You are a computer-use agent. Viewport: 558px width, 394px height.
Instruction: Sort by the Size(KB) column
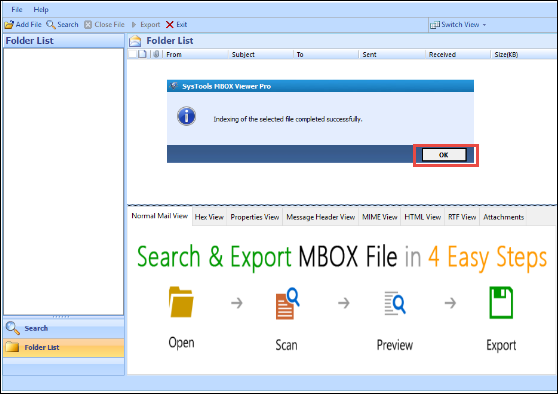click(523, 54)
